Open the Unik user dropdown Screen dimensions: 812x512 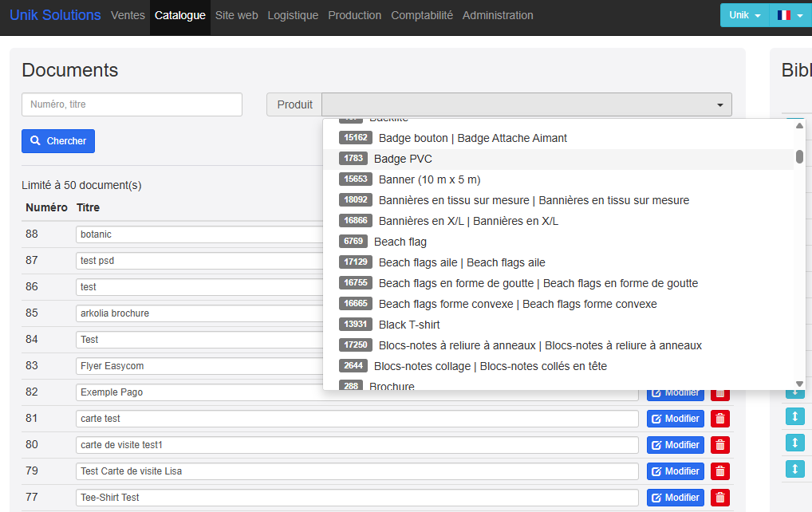(744, 15)
